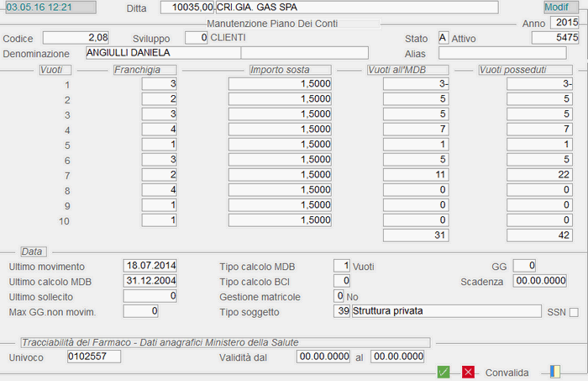Viewport: 588px width, 381px height.
Task: Click the blue and yellow panel icon
Action: tap(553, 372)
